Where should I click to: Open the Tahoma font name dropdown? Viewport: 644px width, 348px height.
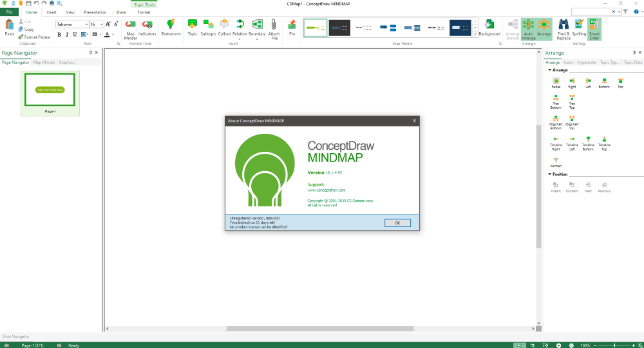pyautogui.click(x=86, y=24)
